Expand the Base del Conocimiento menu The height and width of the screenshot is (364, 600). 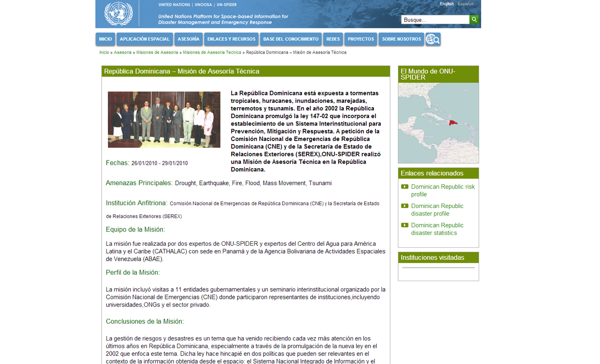point(290,39)
